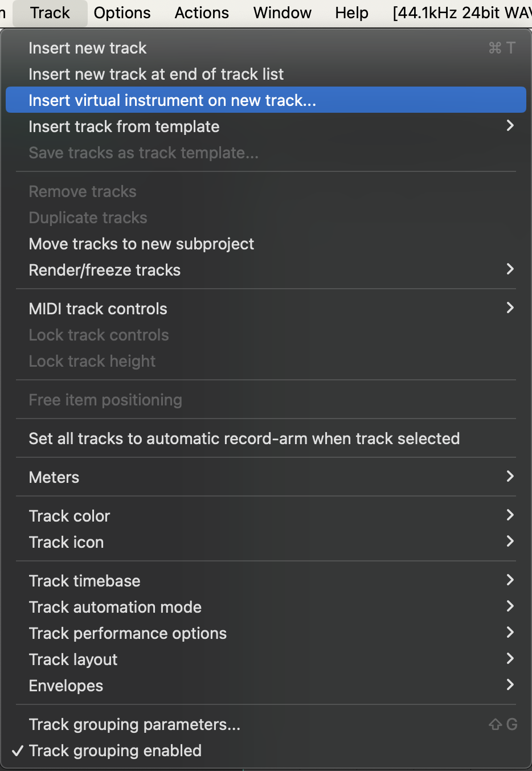Image resolution: width=532 pixels, height=771 pixels.
Task: Open Track grouping parameters dialog
Action: (134, 724)
